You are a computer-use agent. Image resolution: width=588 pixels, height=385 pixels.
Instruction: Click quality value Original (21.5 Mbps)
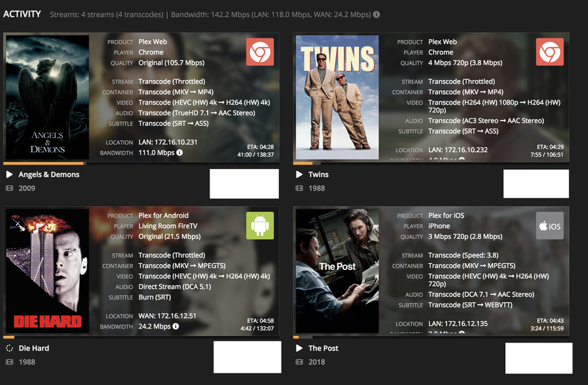(170, 236)
